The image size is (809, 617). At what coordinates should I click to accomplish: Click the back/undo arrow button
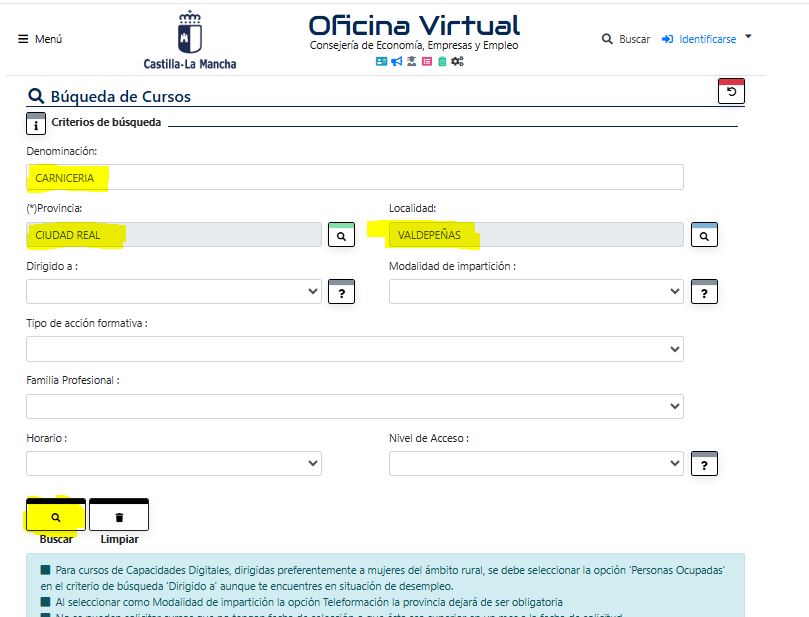[731, 92]
